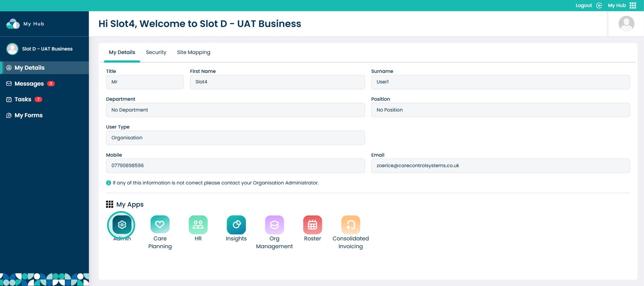Click the Surname field
The height and width of the screenshot is (286, 644).
tap(500, 82)
